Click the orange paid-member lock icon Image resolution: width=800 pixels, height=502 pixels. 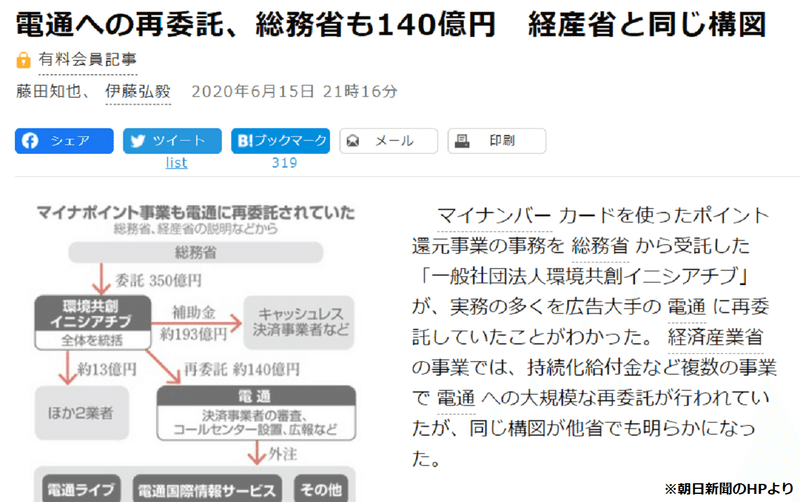pyautogui.click(x=23, y=60)
